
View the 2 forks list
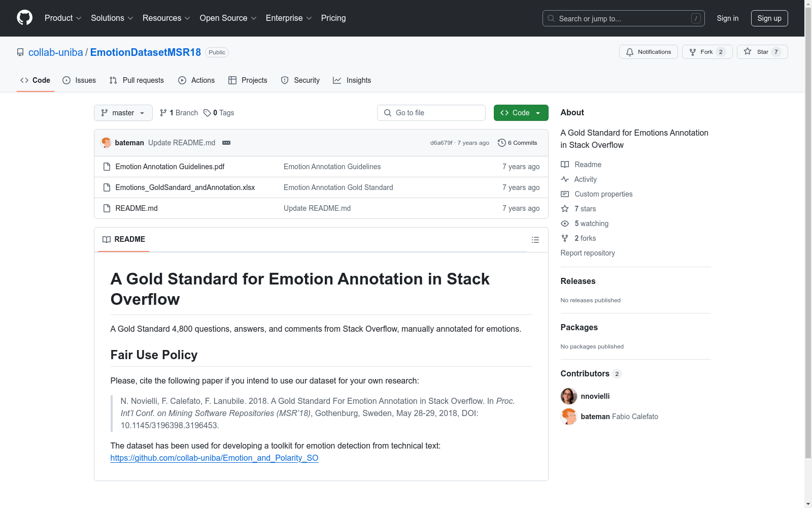[579, 238]
